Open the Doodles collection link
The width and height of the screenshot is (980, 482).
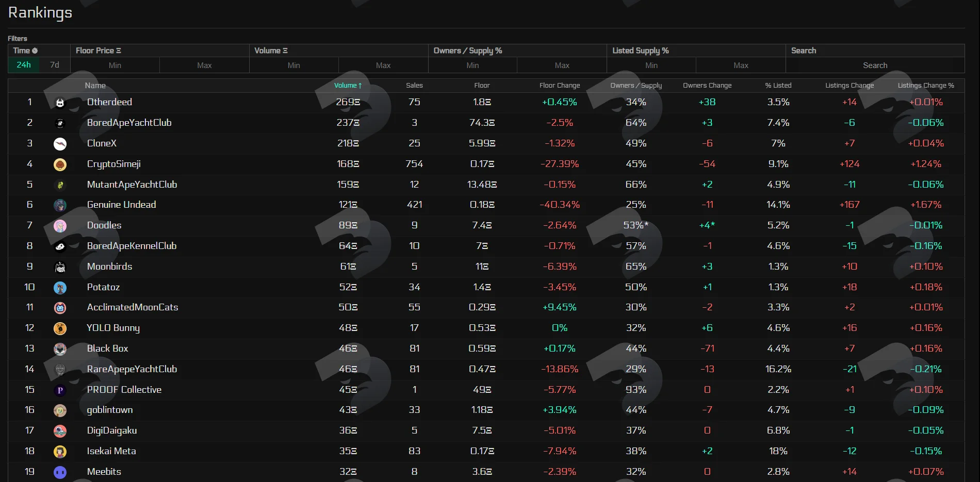pos(104,225)
